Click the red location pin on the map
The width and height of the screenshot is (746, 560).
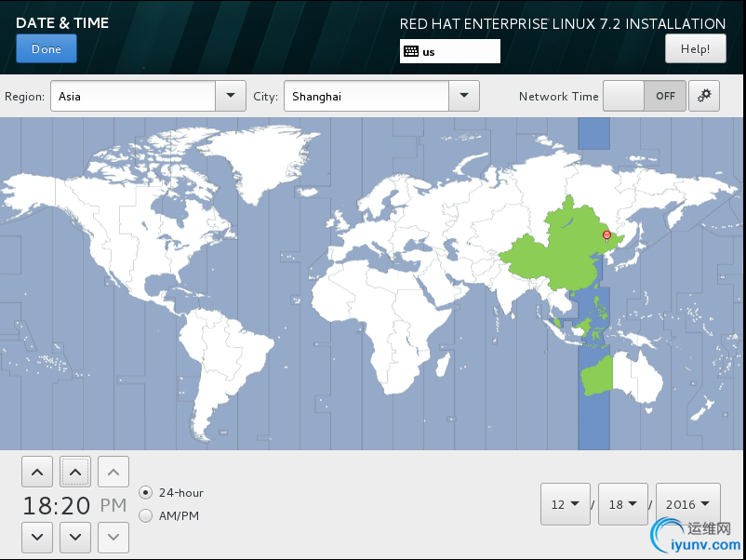(606, 235)
